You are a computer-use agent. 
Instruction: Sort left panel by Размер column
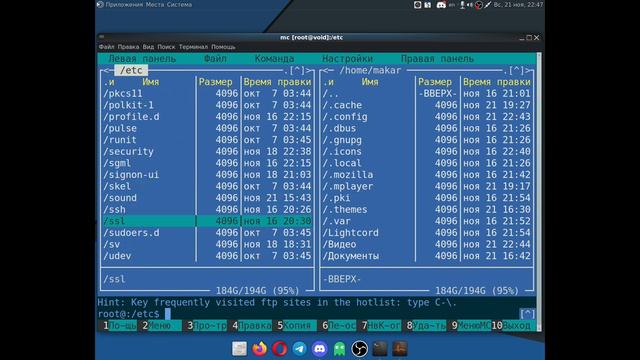click(216, 82)
